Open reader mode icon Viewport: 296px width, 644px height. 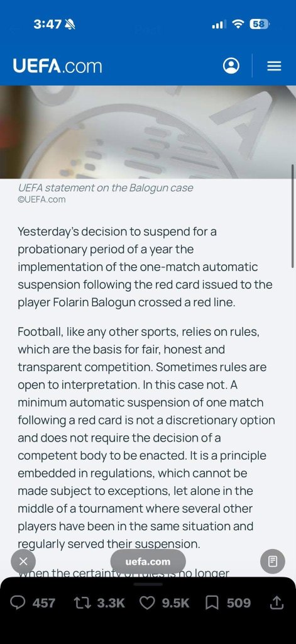273,561
